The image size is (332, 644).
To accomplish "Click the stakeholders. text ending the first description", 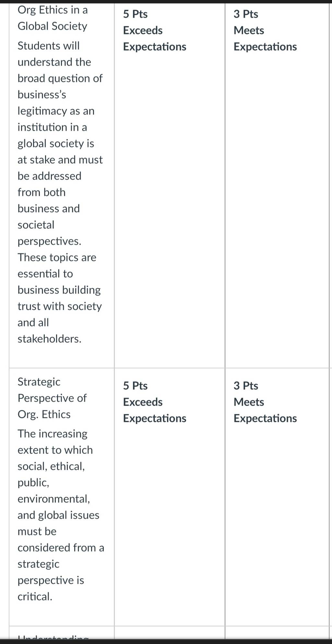I will (x=50, y=339).
